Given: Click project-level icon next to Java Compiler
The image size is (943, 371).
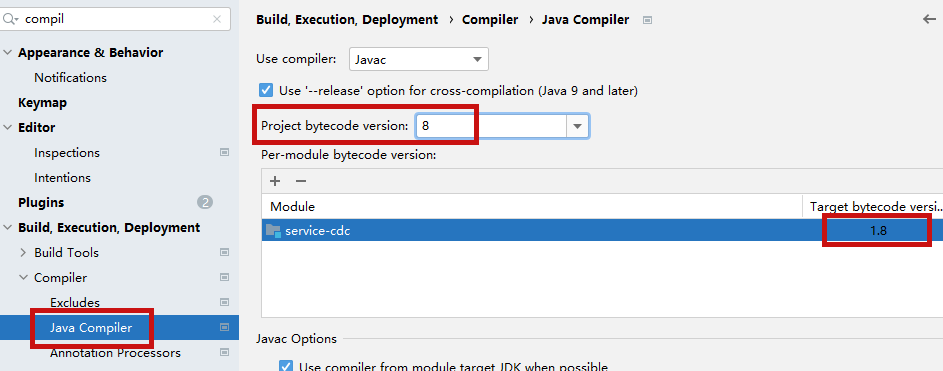Looking at the screenshot, I should 224,328.
